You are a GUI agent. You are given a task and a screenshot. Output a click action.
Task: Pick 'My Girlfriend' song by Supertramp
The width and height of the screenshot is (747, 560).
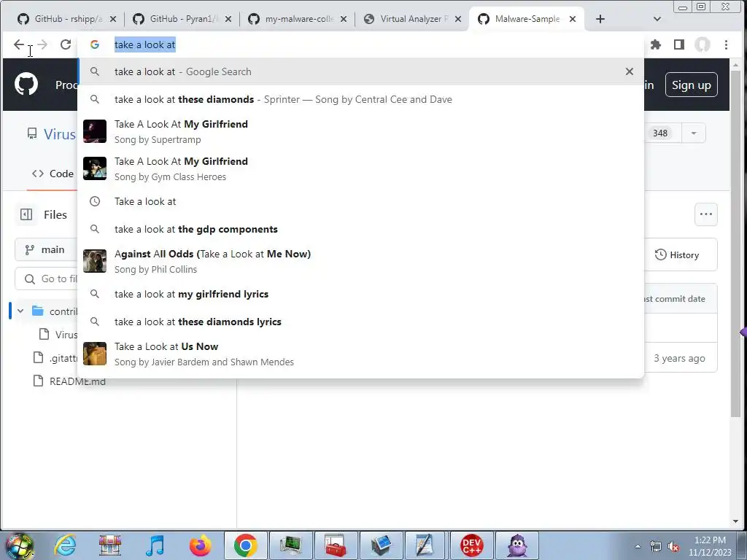click(360, 131)
